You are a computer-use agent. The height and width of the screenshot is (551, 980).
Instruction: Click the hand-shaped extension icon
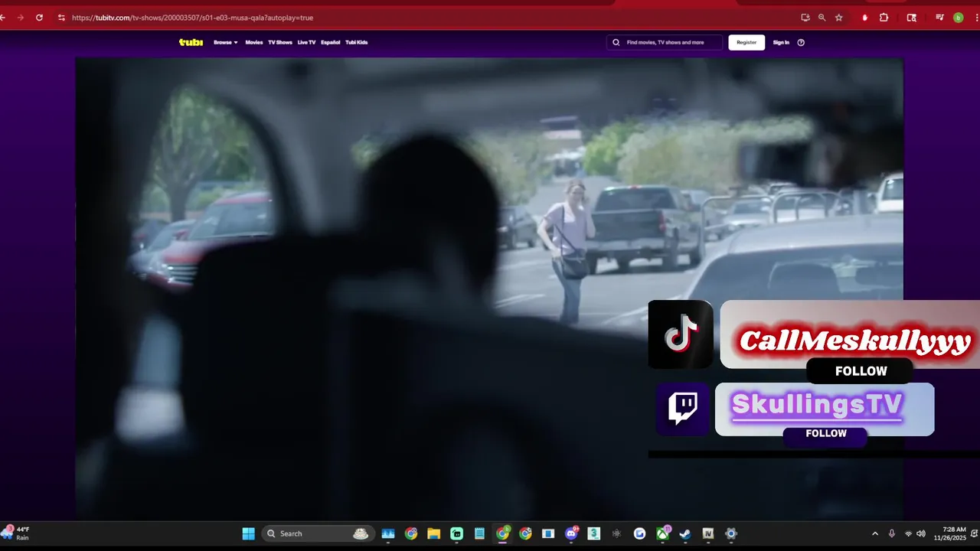(x=865, y=18)
